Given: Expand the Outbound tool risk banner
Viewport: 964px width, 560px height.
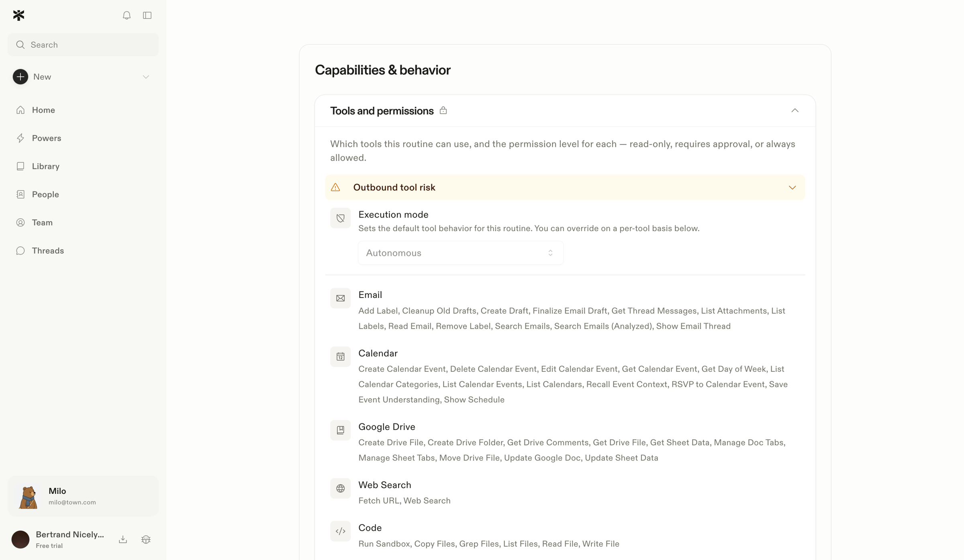Looking at the screenshot, I should click(792, 187).
